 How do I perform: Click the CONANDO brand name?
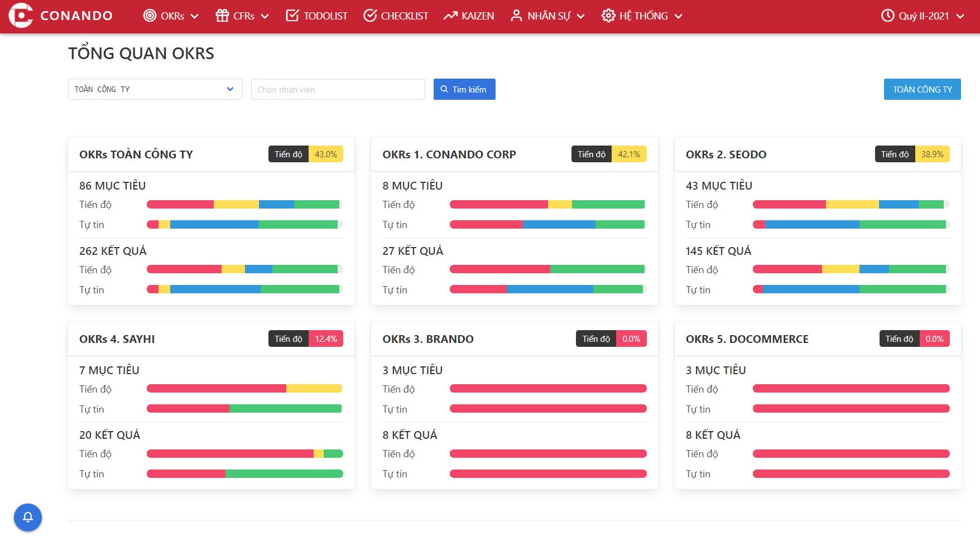pyautogui.click(x=76, y=16)
